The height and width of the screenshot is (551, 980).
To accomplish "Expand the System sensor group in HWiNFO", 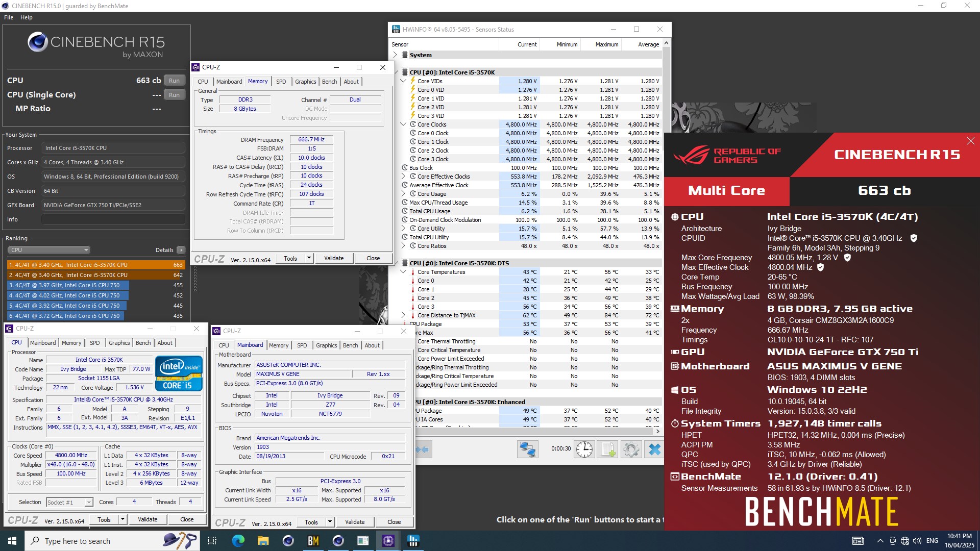I will point(395,55).
